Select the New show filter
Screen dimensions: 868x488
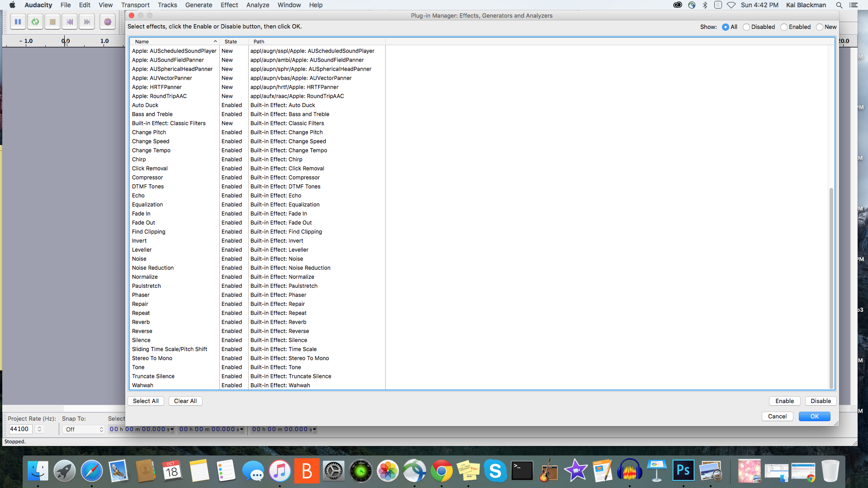pos(820,27)
